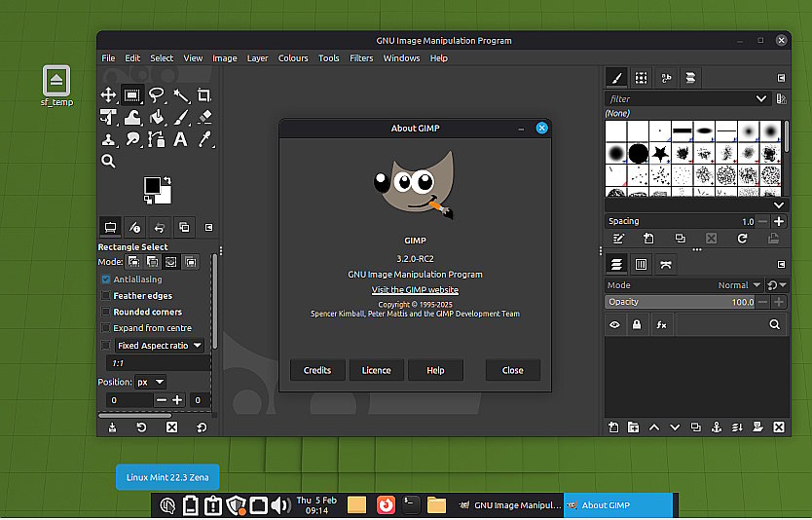Enable Expand from centre checkbox

pos(106,328)
